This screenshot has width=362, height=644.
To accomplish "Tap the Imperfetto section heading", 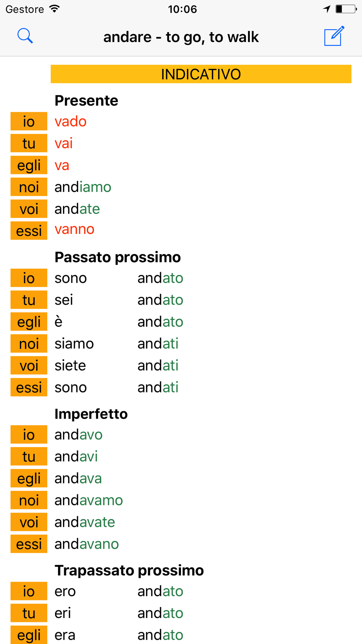I will 91,414.
